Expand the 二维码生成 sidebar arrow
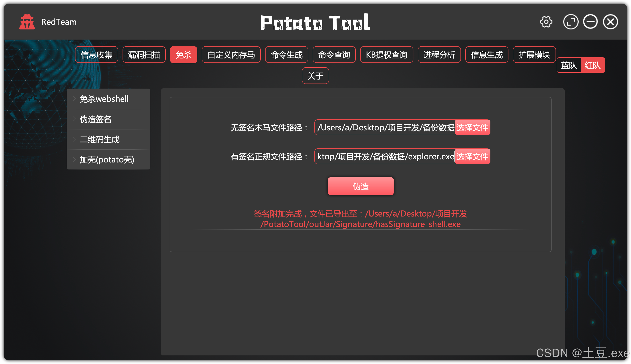This screenshot has height=364, width=631. (74, 139)
